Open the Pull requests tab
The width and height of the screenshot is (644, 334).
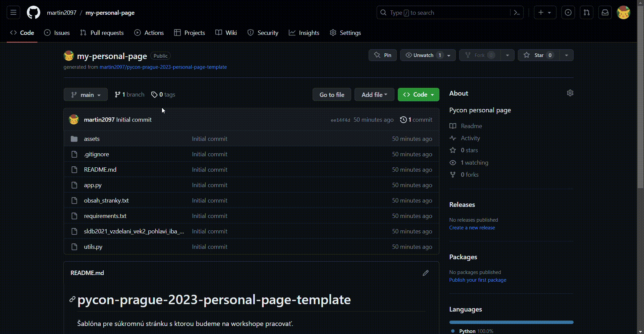102,33
